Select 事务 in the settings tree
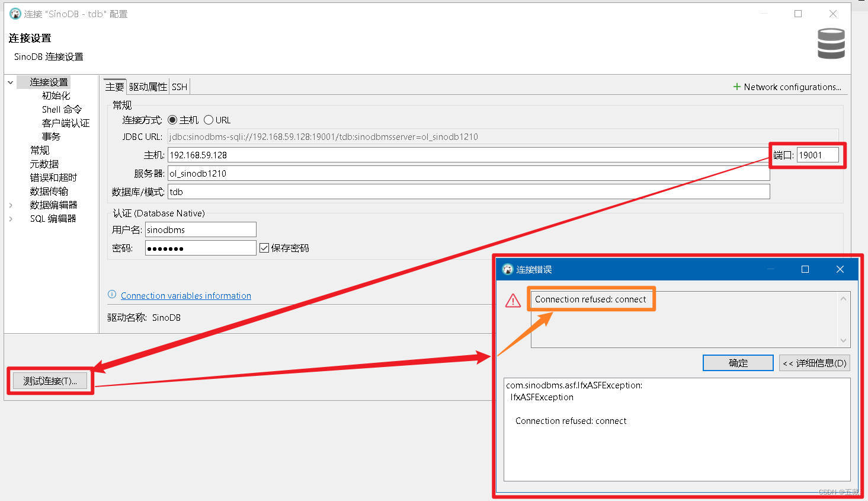 51,136
